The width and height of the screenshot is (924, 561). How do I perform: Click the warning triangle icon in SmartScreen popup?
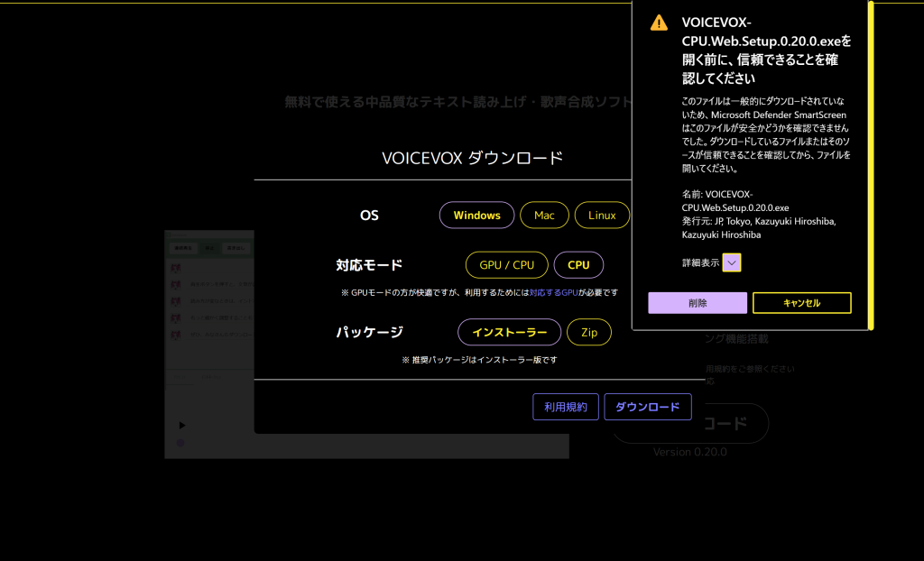tap(660, 23)
